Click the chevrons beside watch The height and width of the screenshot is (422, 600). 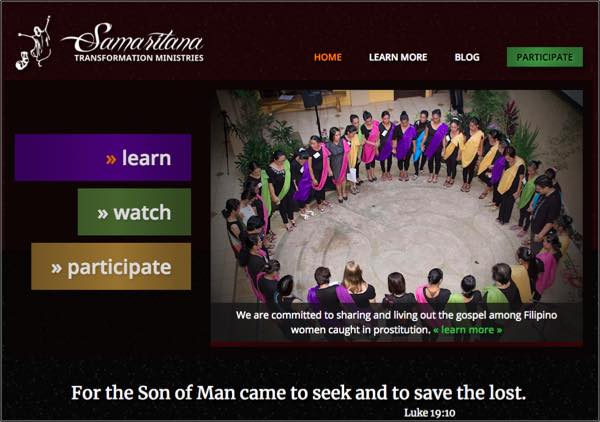[x=103, y=213]
